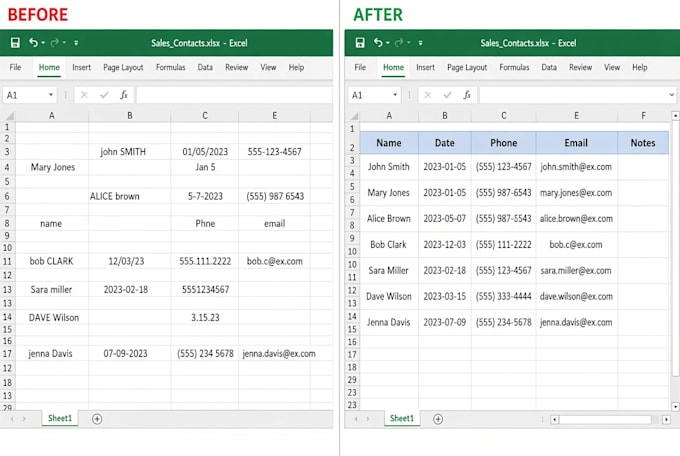Select the Home tab in BEFORE window

[x=49, y=67]
